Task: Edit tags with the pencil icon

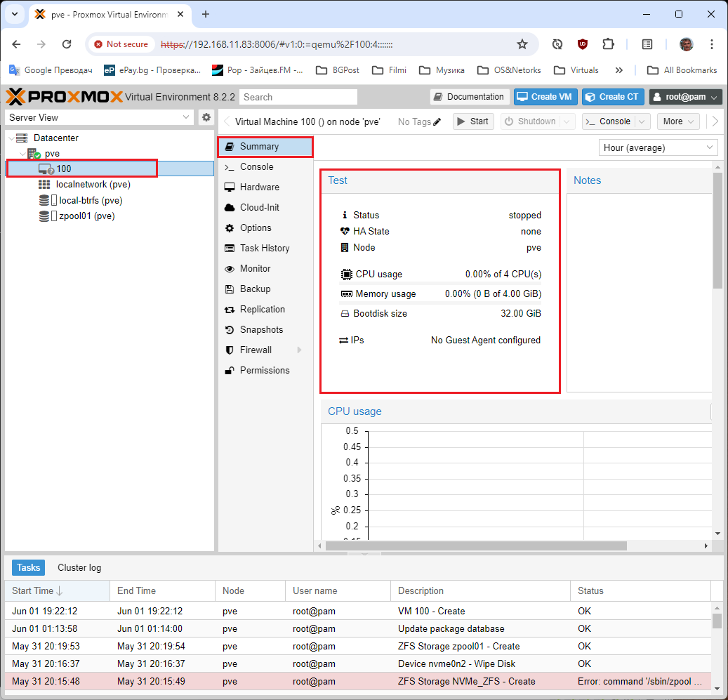Action: coord(437,121)
